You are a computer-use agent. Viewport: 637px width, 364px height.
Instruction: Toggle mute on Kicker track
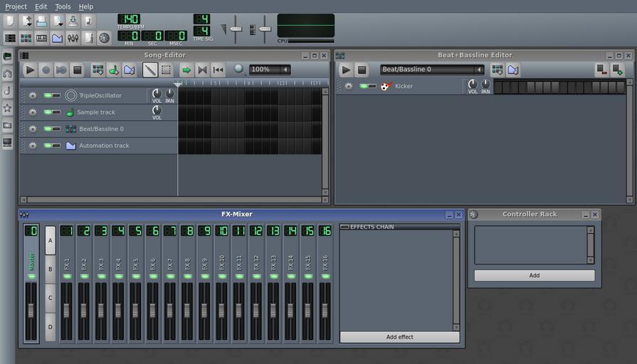tap(364, 86)
